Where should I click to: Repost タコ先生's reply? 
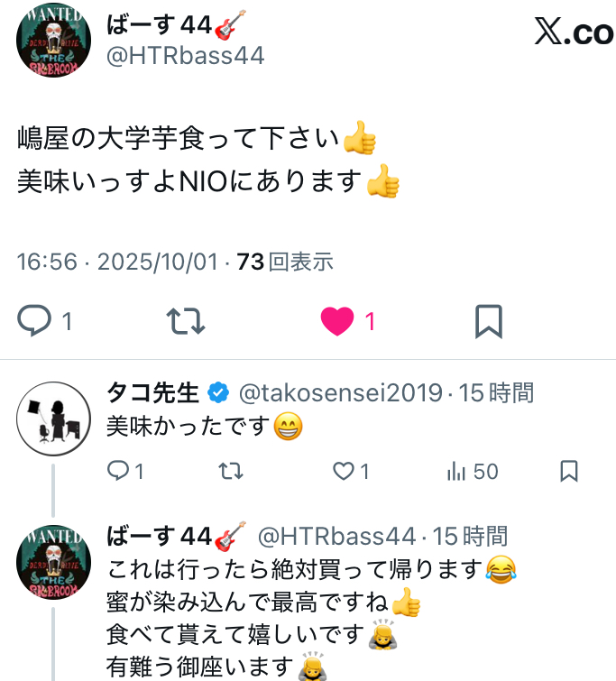click(231, 471)
